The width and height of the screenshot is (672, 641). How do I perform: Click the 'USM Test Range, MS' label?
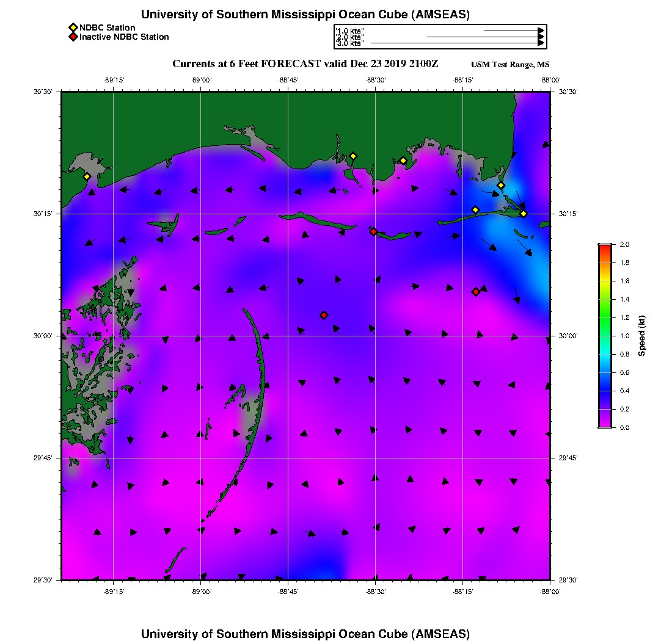[510, 65]
